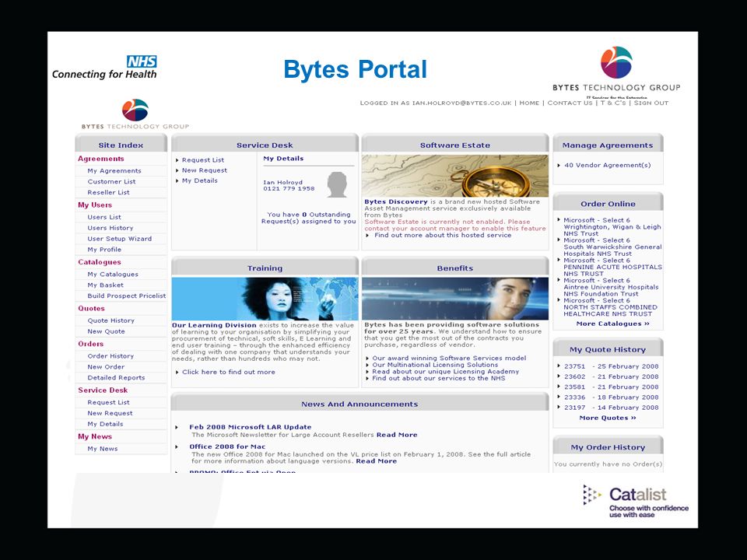Open Detailed Reports in Site Index
The height and width of the screenshot is (560, 747).
(x=116, y=378)
